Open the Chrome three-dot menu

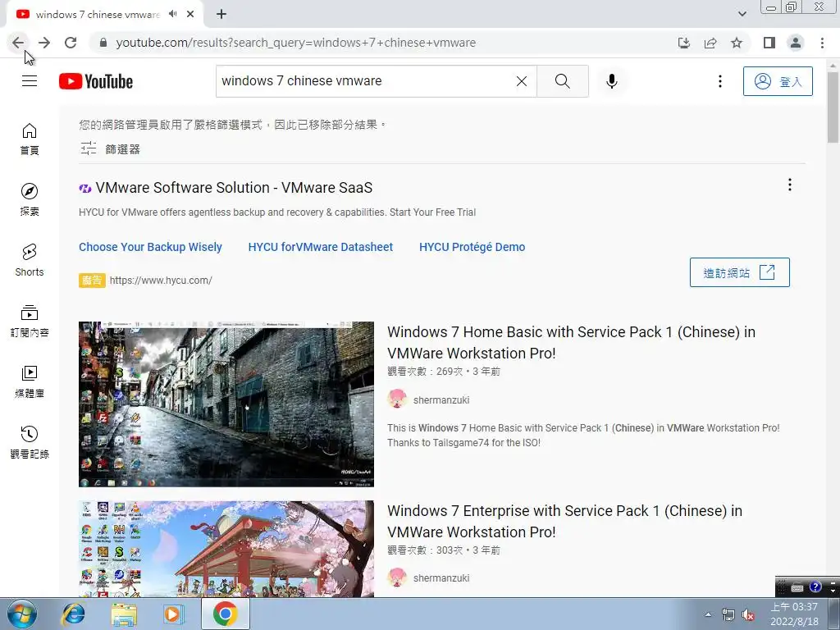822,43
